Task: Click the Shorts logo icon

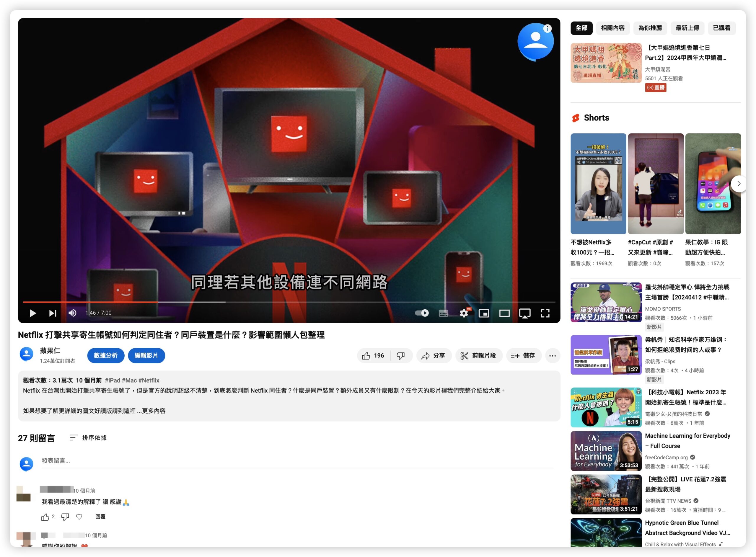Action: click(576, 118)
